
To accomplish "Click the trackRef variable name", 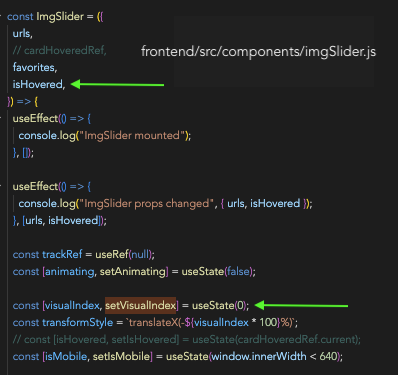I will [62, 255].
